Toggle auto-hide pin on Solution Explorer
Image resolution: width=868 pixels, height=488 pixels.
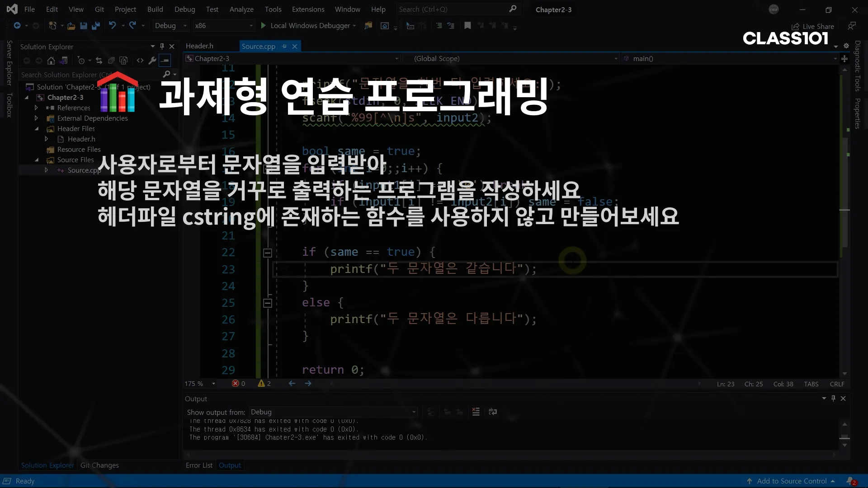tap(162, 47)
